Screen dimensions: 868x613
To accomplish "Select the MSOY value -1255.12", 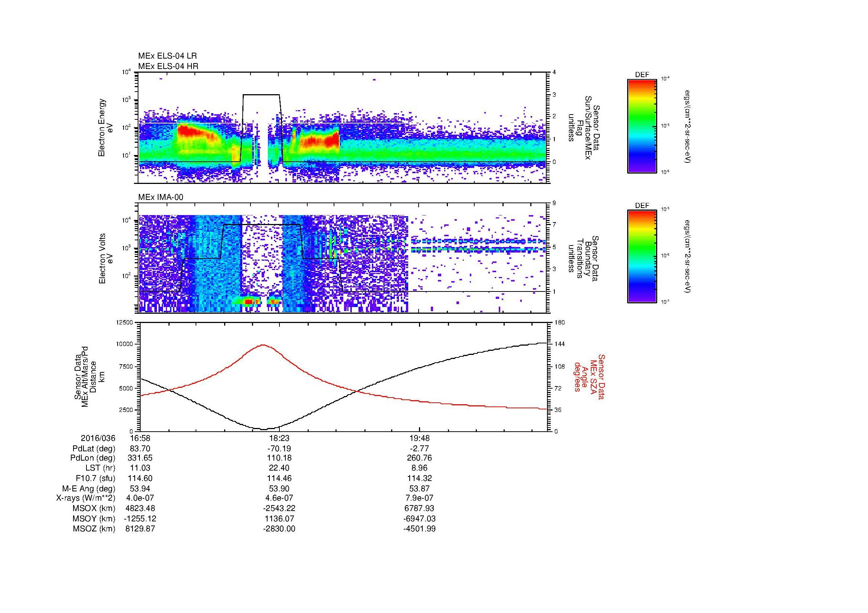I will point(140,518).
